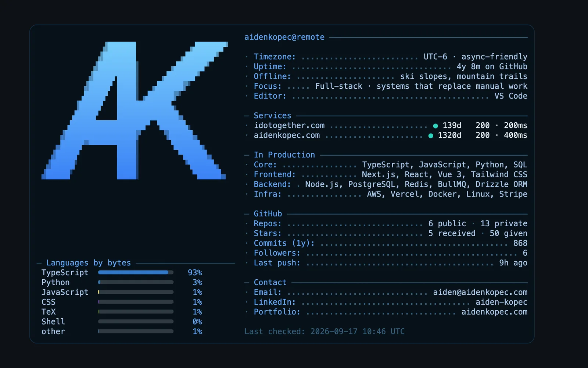Image resolution: width=588 pixels, height=368 pixels.
Task: Click the In Production section heading
Action: tap(284, 155)
